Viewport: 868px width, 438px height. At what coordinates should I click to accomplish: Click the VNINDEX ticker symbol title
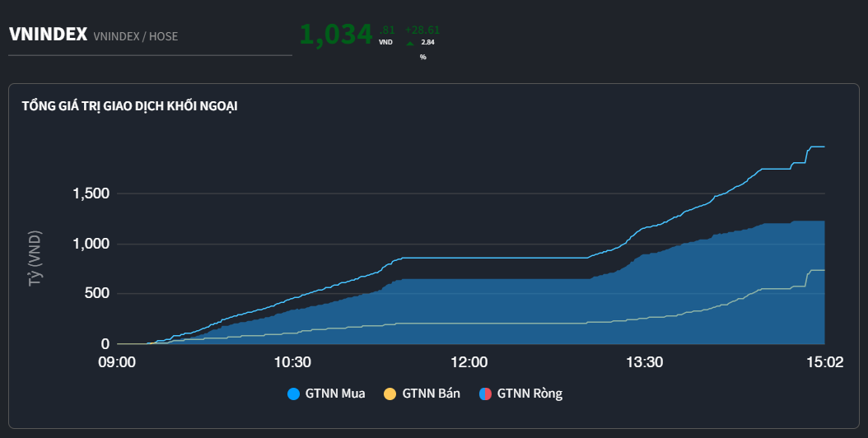click(48, 35)
